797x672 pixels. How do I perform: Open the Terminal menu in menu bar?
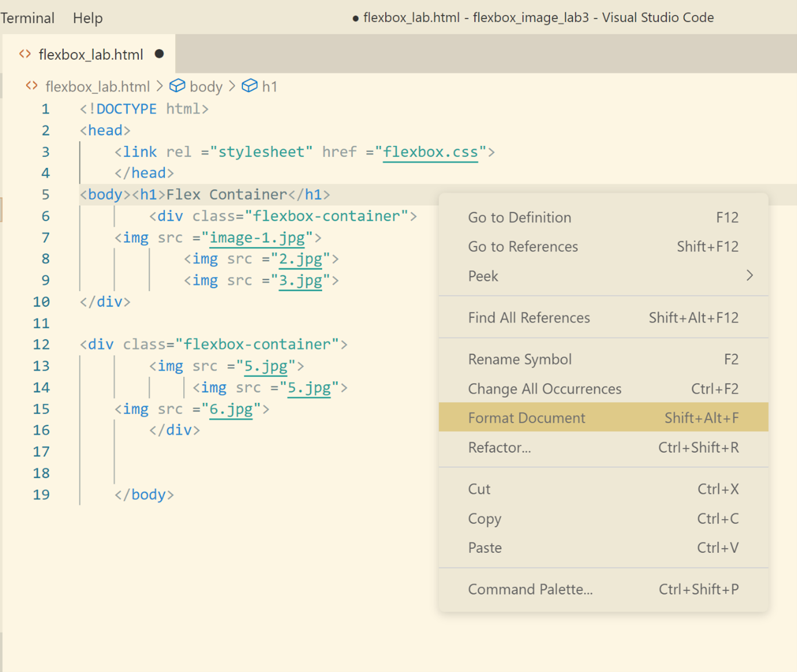pyautogui.click(x=27, y=18)
